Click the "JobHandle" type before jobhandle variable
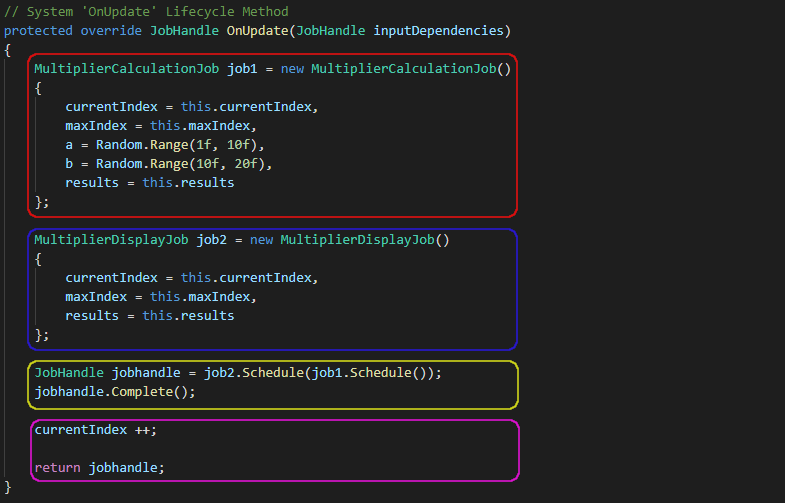This screenshot has height=503, width=785. coord(69,373)
